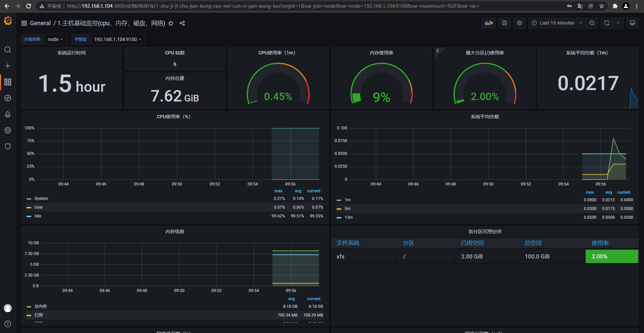The image size is (644, 333).
Task: Toggle System series in CPU legend
Action: [41, 199]
